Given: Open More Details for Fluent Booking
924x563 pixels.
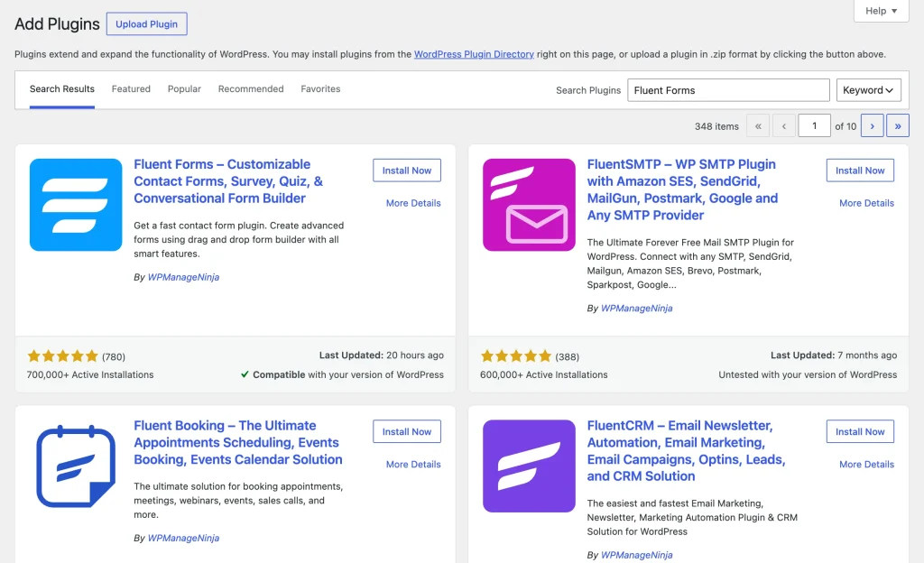Looking at the screenshot, I should 413,464.
